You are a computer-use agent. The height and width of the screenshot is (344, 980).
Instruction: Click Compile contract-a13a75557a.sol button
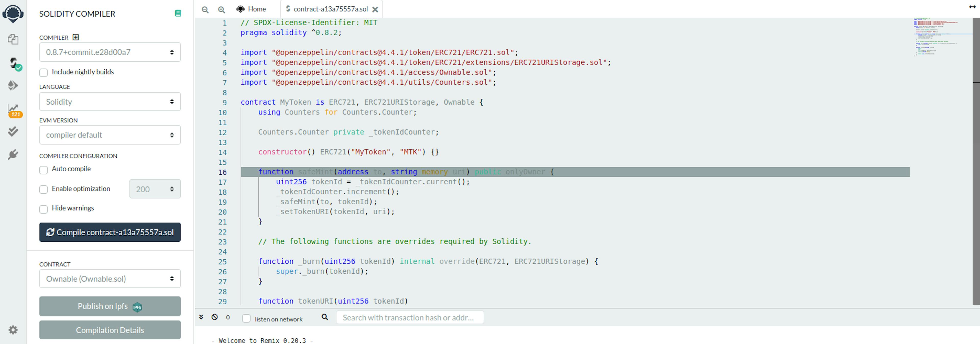point(110,232)
